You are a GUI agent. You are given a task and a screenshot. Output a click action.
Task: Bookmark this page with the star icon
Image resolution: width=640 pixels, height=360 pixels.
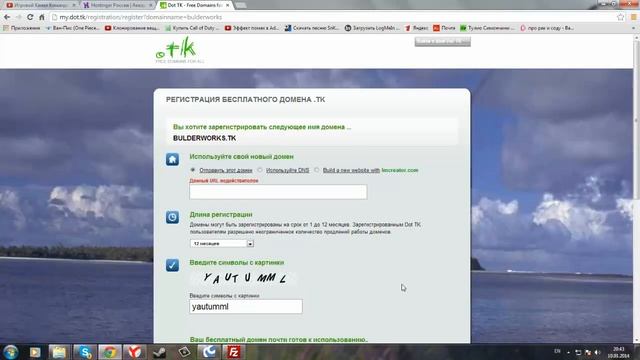[x=621, y=17]
